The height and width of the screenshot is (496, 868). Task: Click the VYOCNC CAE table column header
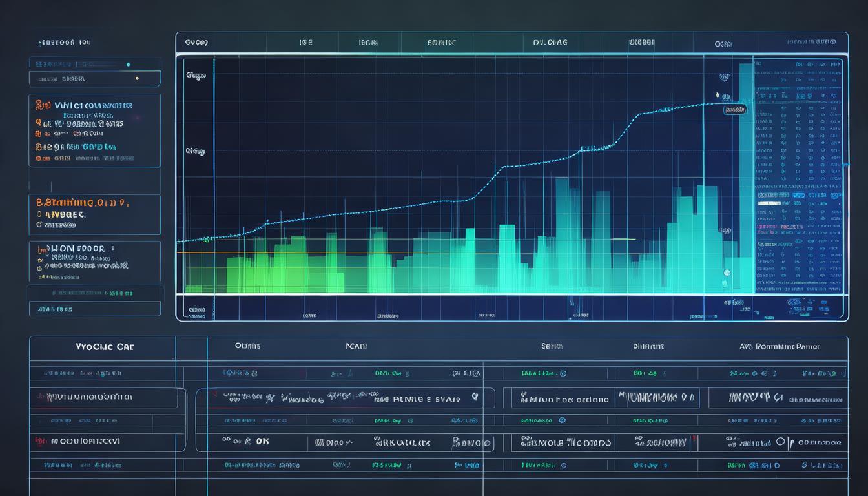105,347
